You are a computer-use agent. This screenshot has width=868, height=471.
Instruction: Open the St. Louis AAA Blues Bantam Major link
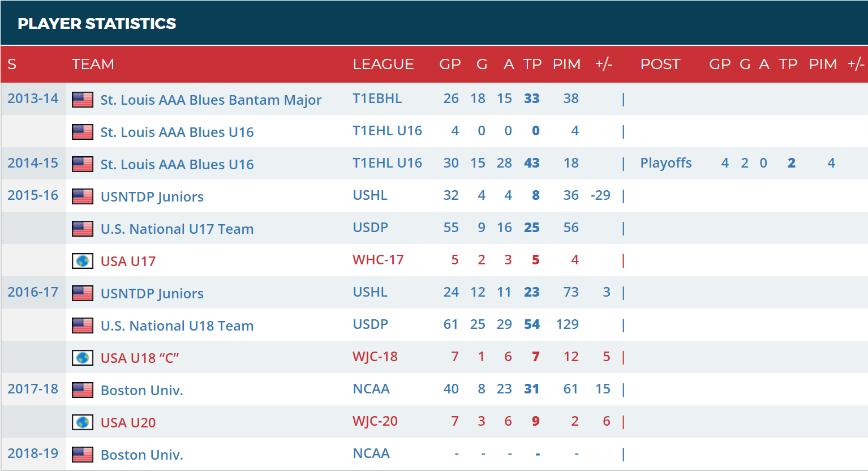tap(210, 100)
